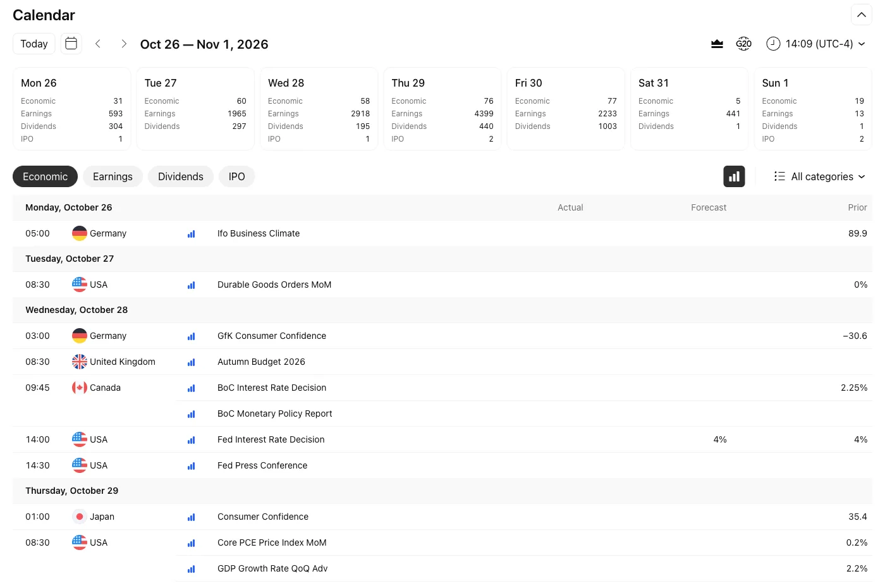
Task: Select the Fri 30 day card
Action: pyautogui.click(x=566, y=109)
